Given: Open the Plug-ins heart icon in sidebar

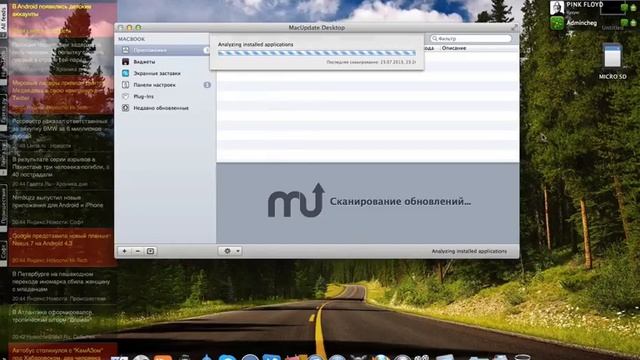Looking at the screenshot, I should [x=125, y=96].
